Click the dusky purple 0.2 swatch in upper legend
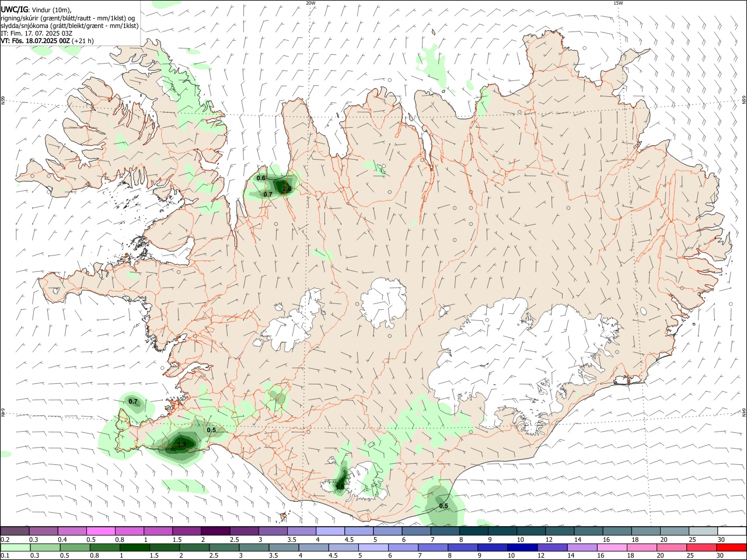 point(15,531)
